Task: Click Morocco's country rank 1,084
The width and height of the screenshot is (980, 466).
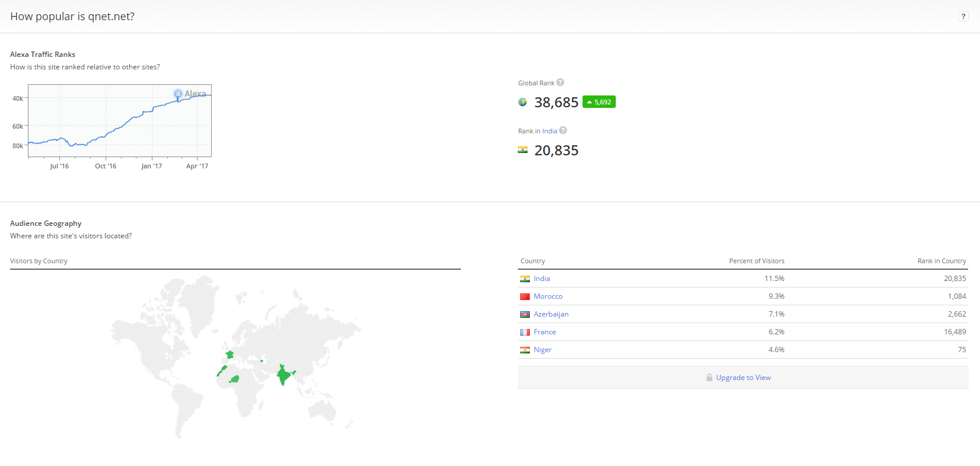Action: 957,296
